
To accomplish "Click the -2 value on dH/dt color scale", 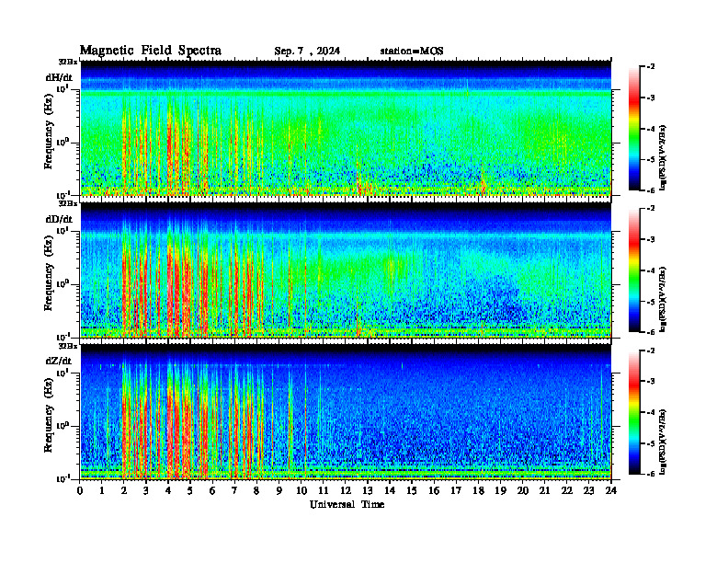I will (651, 67).
